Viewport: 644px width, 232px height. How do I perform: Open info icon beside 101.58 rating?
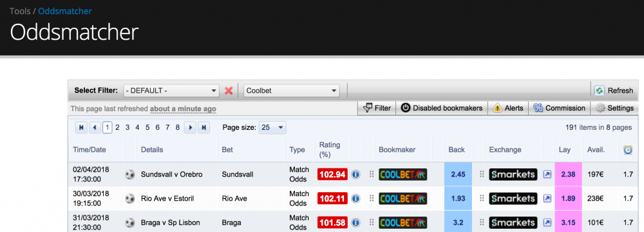(355, 222)
